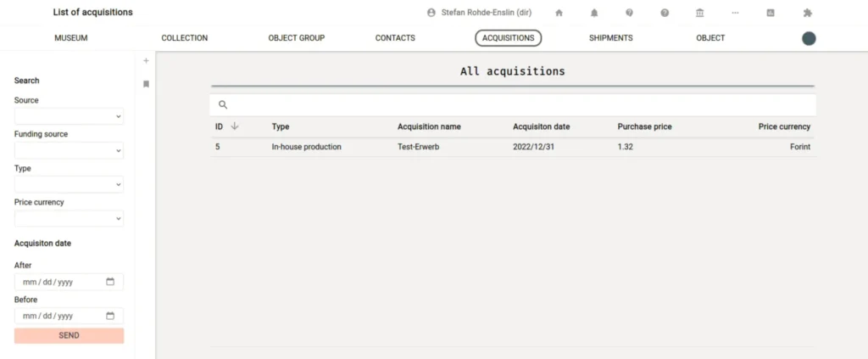
Task: Open help via the round question mark icon
Action: pyautogui.click(x=665, y=13)
